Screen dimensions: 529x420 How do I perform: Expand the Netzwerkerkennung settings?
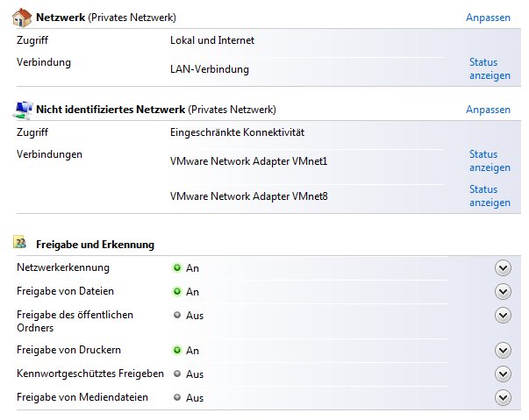tap(503, 268)
